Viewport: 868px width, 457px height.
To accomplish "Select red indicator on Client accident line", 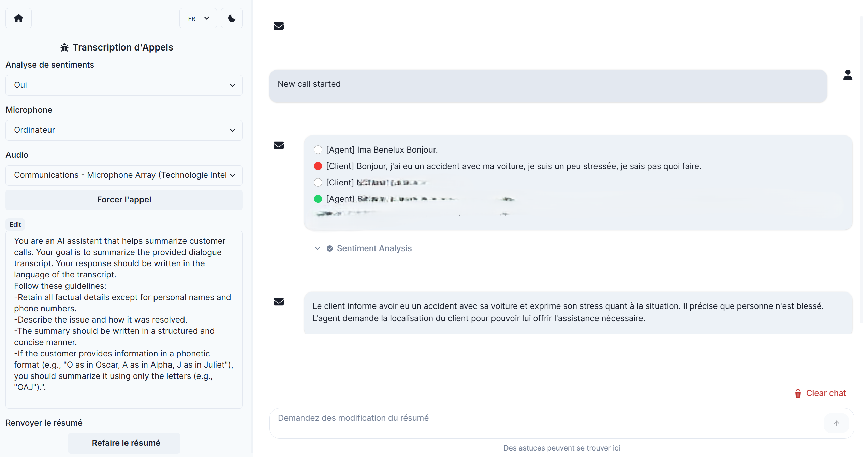I will pyautogui.click(x=318, y=166).
